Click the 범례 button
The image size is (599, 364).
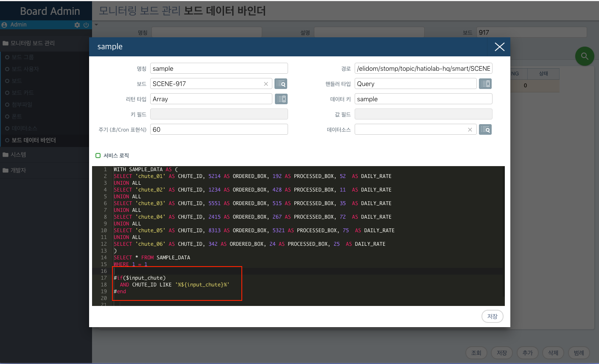point(579,353)
